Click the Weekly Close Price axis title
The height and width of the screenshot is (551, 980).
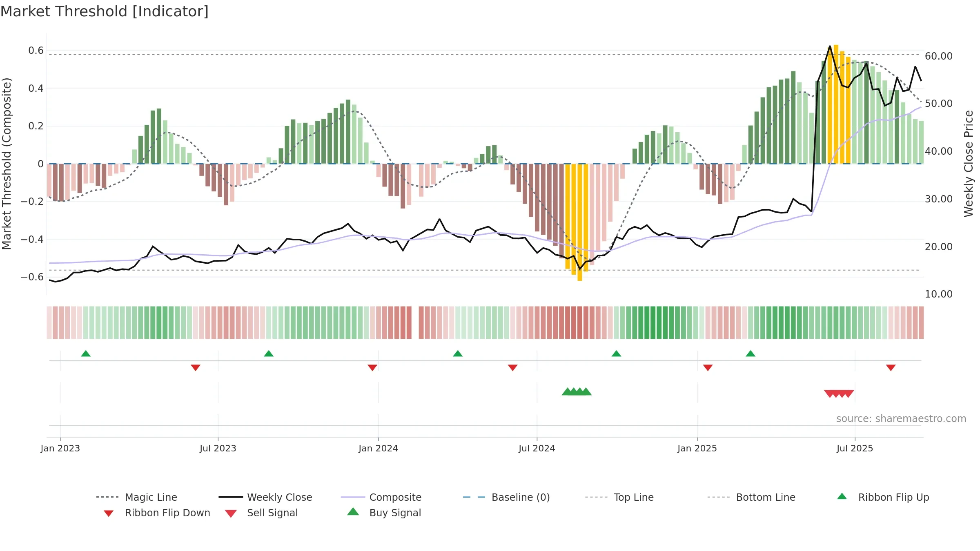969,164
